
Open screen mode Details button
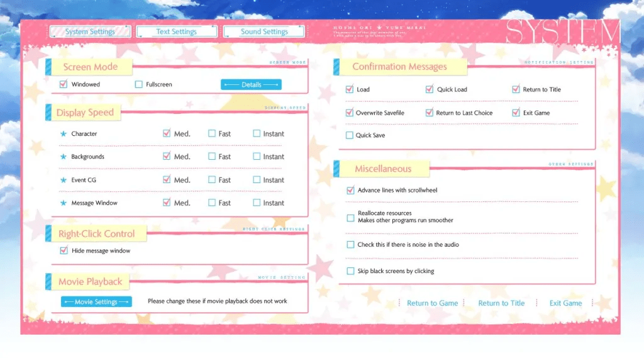pos(251,85)
